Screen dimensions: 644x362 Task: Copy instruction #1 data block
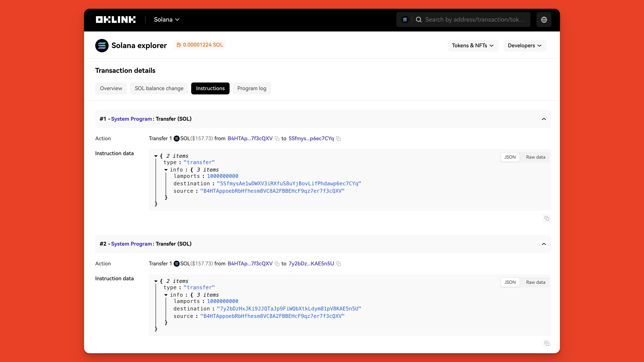547,218
